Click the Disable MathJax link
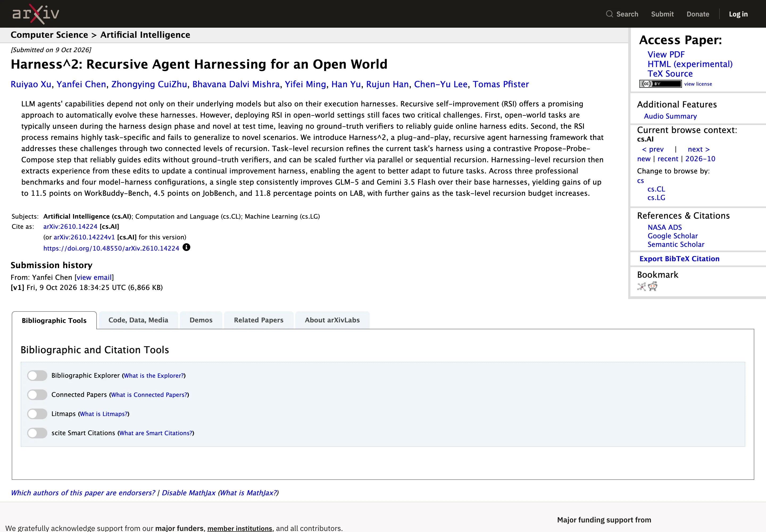 pos(189,493)
